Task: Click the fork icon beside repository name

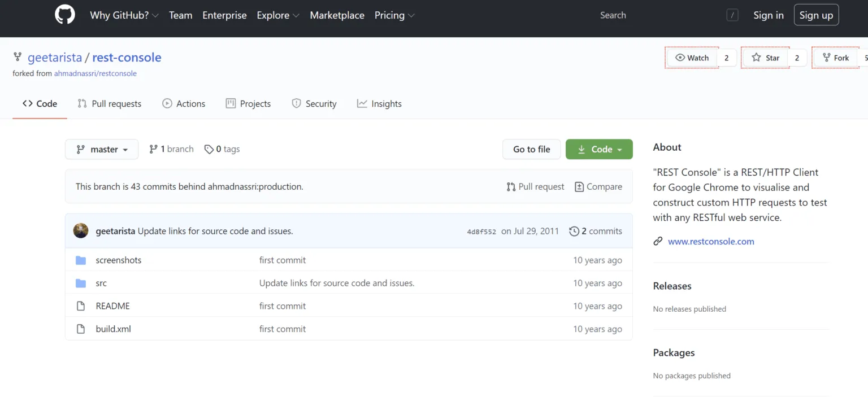Action: coord(18,57)
